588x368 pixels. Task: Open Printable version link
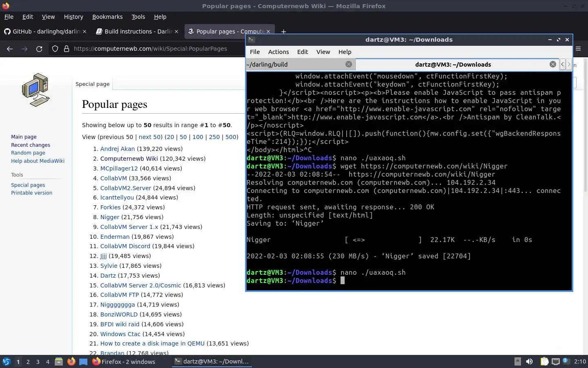tap(31, 193)
